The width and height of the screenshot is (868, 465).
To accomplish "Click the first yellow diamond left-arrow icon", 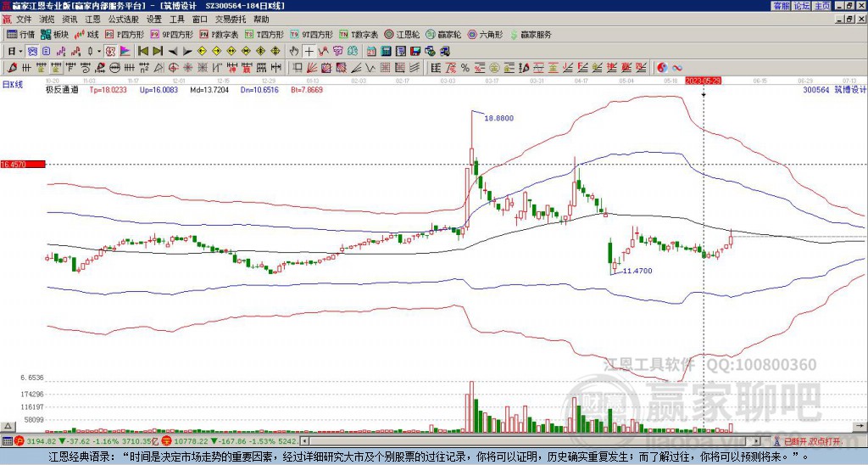I will (202, 52).
